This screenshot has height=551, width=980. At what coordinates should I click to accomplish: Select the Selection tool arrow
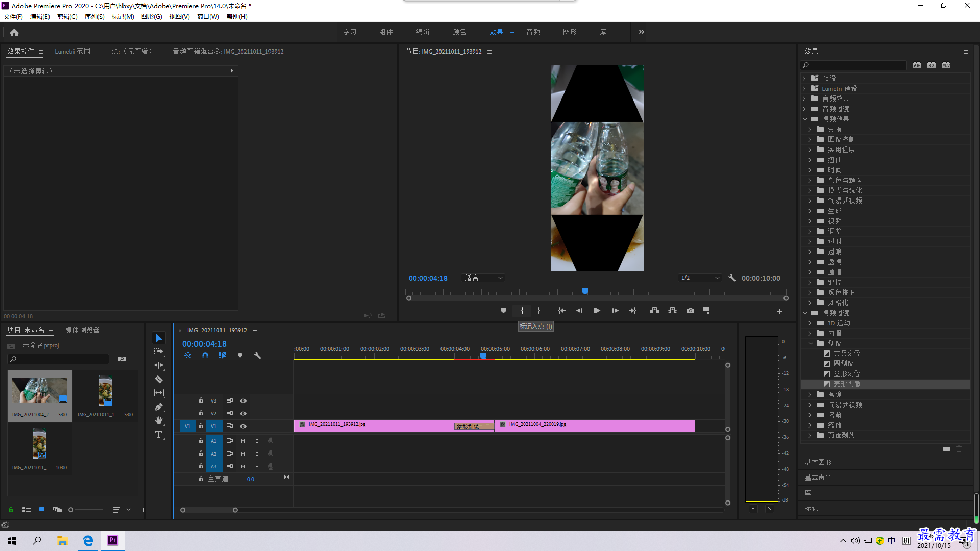[159, 338]
